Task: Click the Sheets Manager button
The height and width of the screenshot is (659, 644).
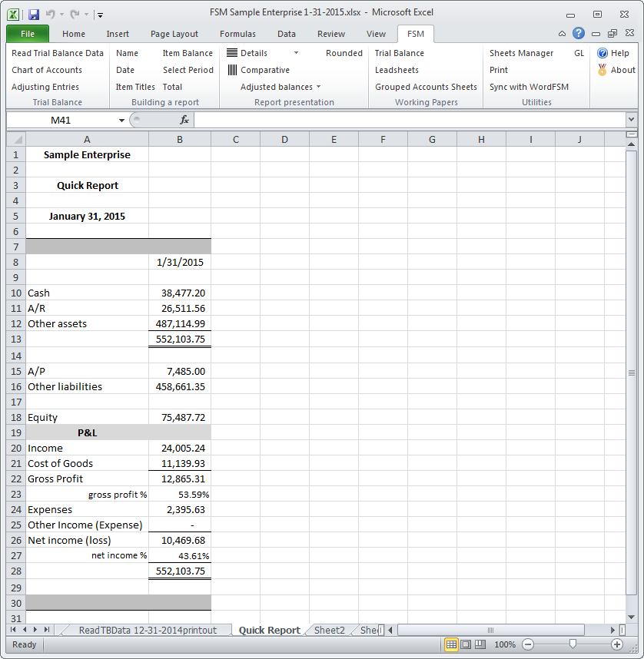Action: tap(521, 53)
